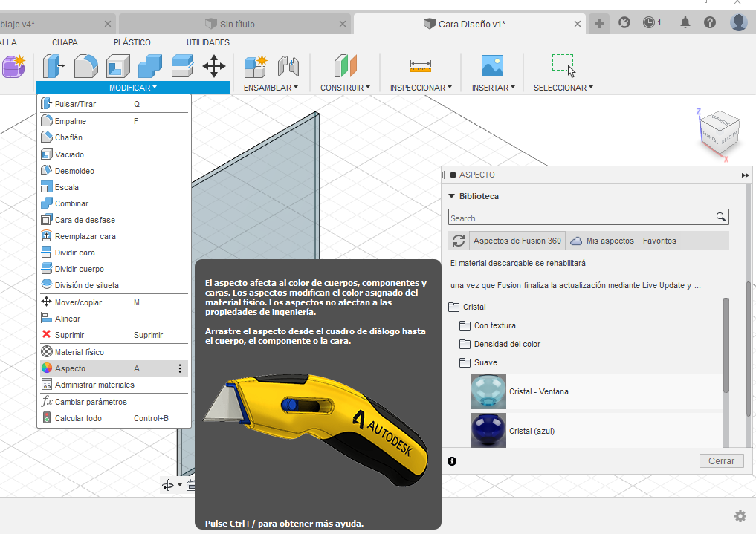Choose Administrar materiales menu entry
This screenshot has width=756, height=534.
[x=114, y=385]
